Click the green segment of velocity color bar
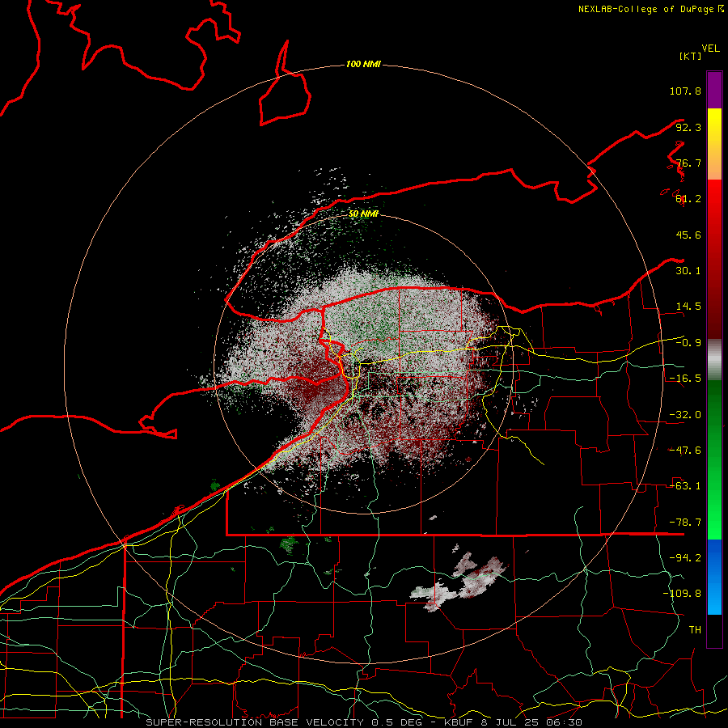This screenshot has height=728, width=728. tap(714, 459)
